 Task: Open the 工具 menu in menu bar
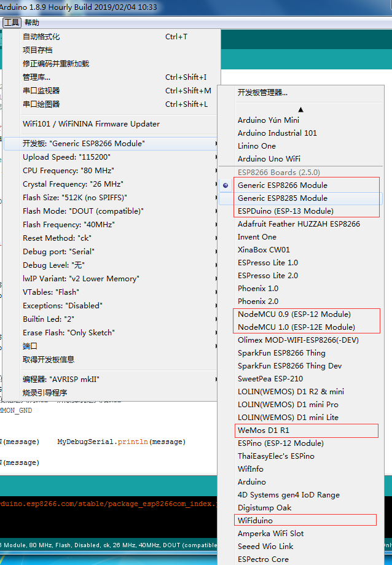point(12,22)
